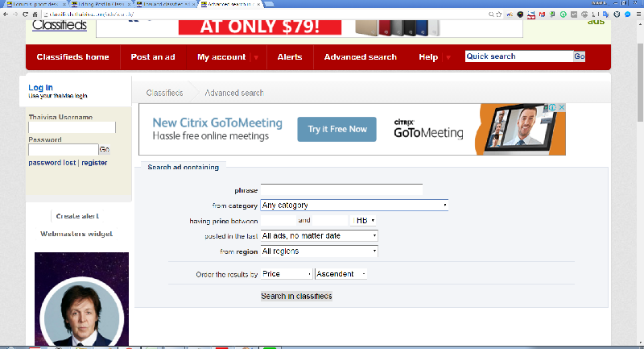Open the sidebar portrait ad image

(x=81, y=299)
